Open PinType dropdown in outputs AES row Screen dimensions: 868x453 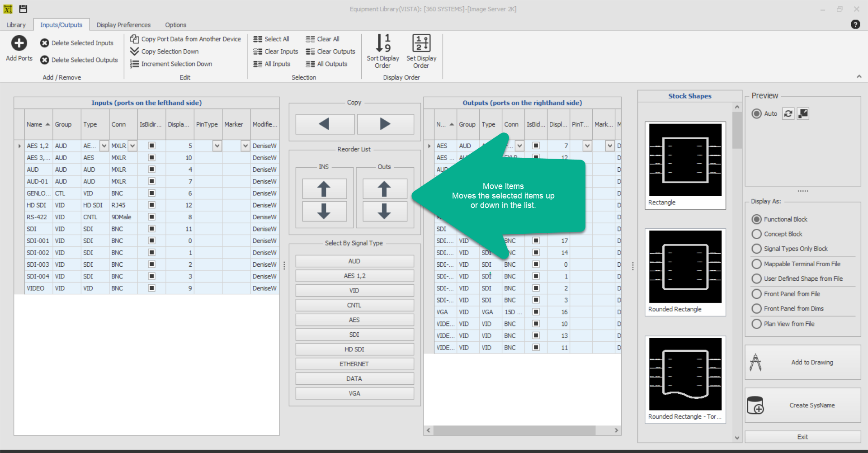tap(587, 146)
